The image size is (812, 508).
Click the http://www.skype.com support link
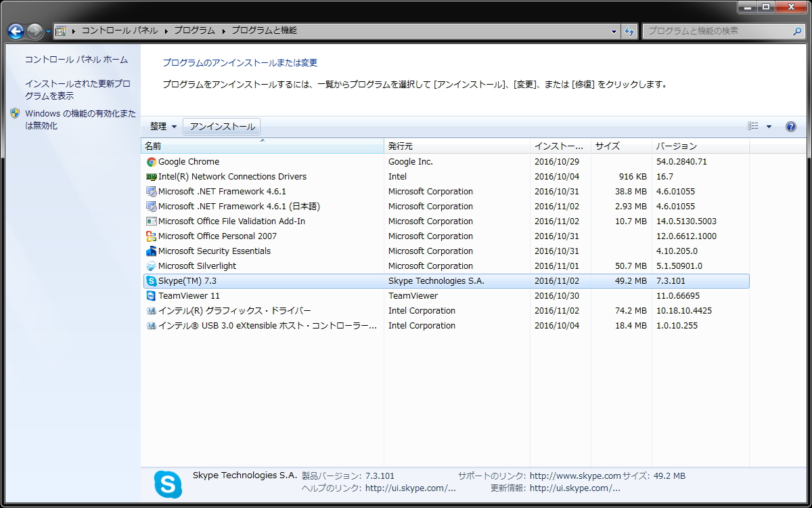[x=575, y=476]
